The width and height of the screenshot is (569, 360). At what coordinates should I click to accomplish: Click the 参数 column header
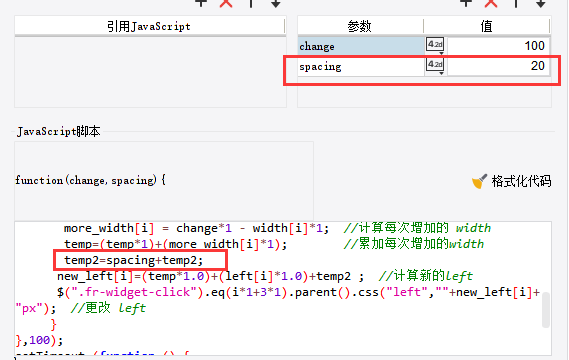click(x=360, y=26)
